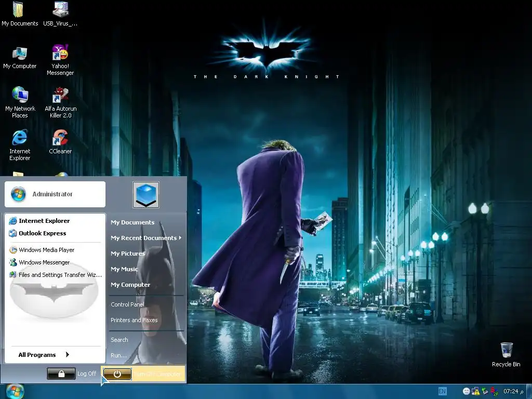Open My Computer in the Start menu
The height and width of the screenshot is (399, 532).
click(x=130, y=285)
